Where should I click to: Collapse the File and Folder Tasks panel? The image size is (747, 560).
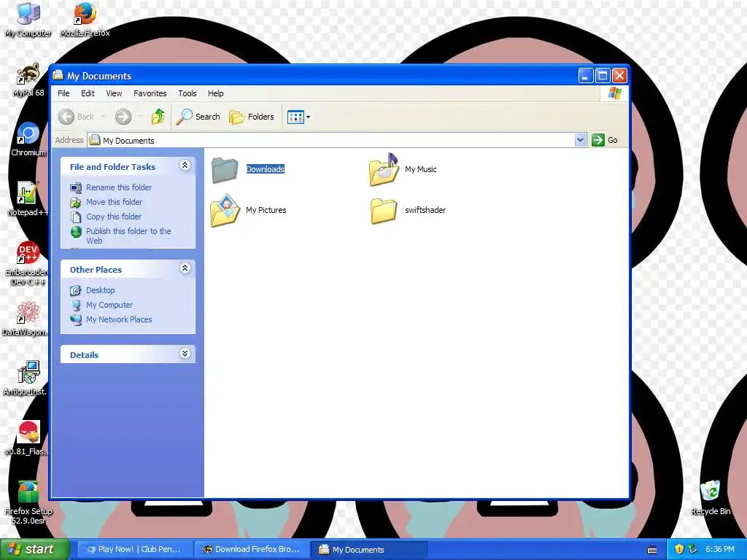tap(185, 166)
